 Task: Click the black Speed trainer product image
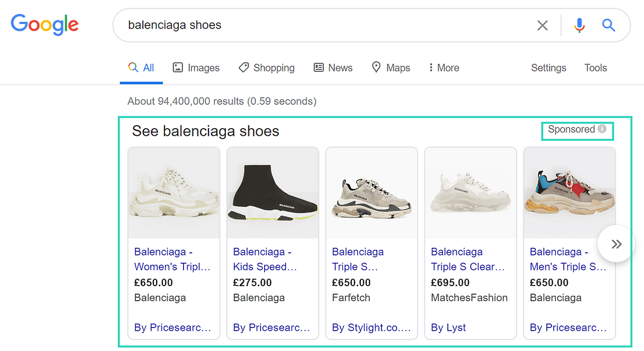[x=272, y=193]
